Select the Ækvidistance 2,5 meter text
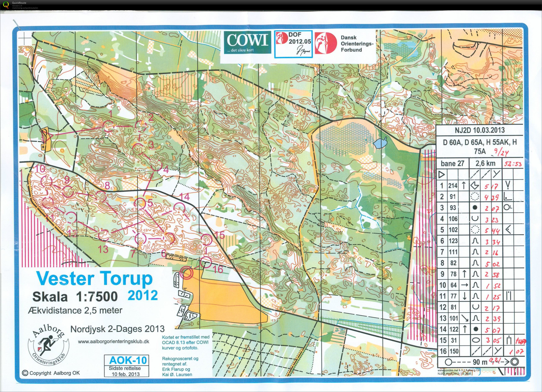The image size is (542, 392). 75,311
